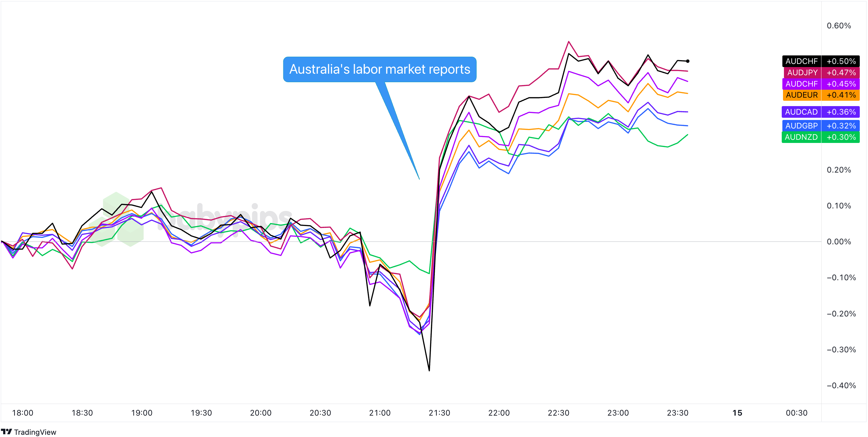The height and width of the screenshot is (437, 868).
Task: Click the purple AUDCHF label
Action: [x=801, y=83]
